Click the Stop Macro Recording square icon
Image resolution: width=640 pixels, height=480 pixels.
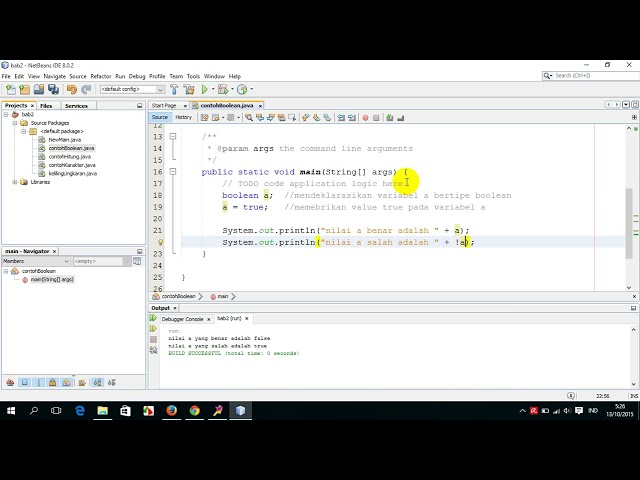(x=376, y=118)
